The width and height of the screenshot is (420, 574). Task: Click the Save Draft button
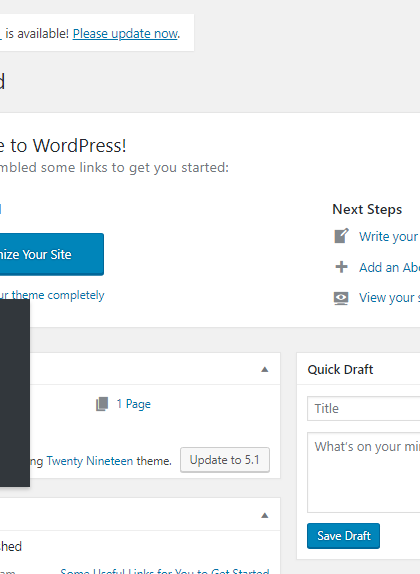(x=343, y=536)
